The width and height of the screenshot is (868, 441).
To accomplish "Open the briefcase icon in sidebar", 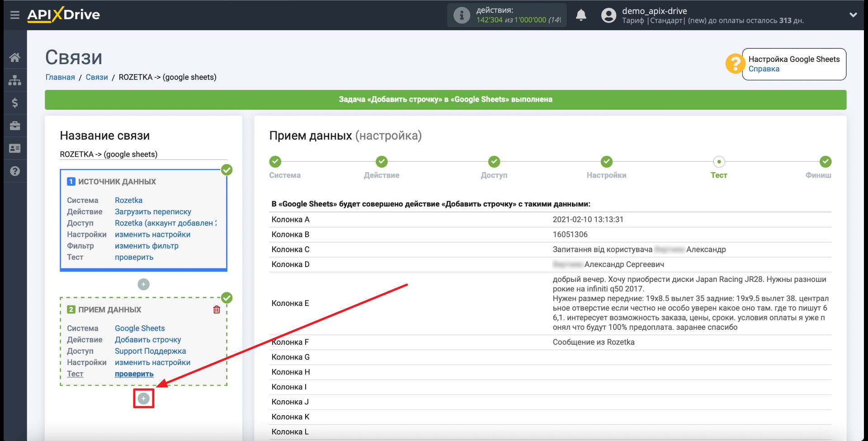I will [x=15, y=126].
